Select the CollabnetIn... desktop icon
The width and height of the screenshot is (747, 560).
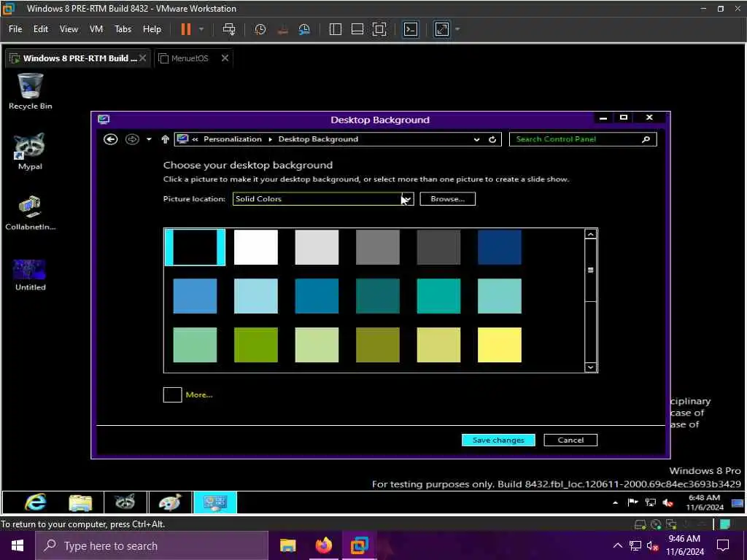[30, 212]
